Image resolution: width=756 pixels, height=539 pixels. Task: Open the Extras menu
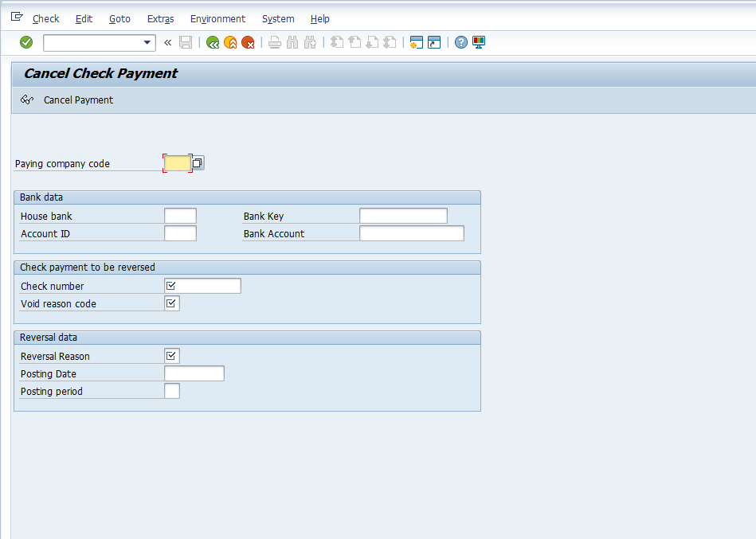[161, 19]
